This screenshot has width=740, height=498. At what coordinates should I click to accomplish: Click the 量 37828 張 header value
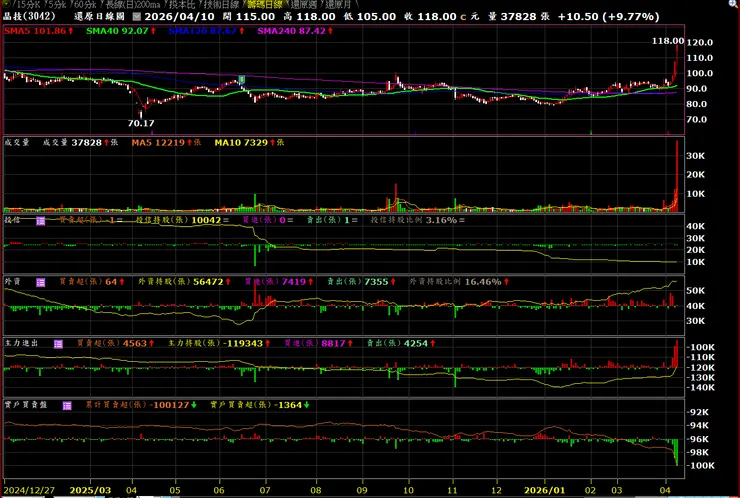tap(519, 17)
